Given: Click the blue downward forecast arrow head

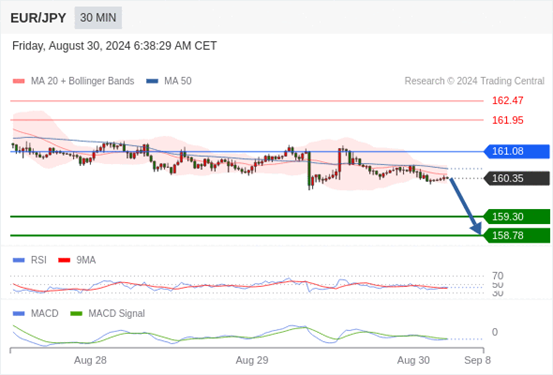Looking at the screenshot, I should [476, 229].
